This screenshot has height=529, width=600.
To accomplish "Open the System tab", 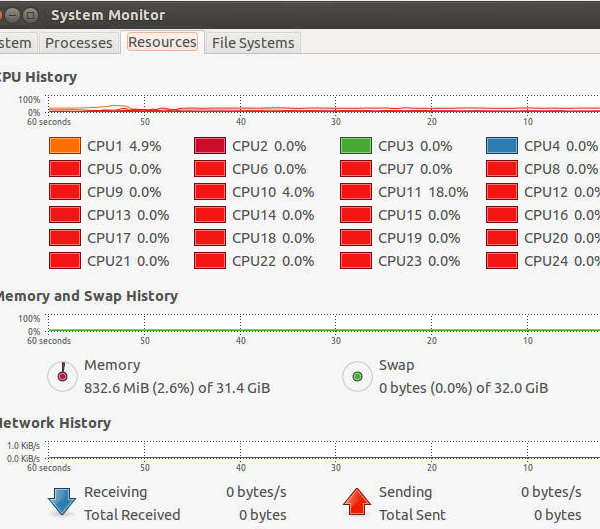I will click(x=17, y=43).
